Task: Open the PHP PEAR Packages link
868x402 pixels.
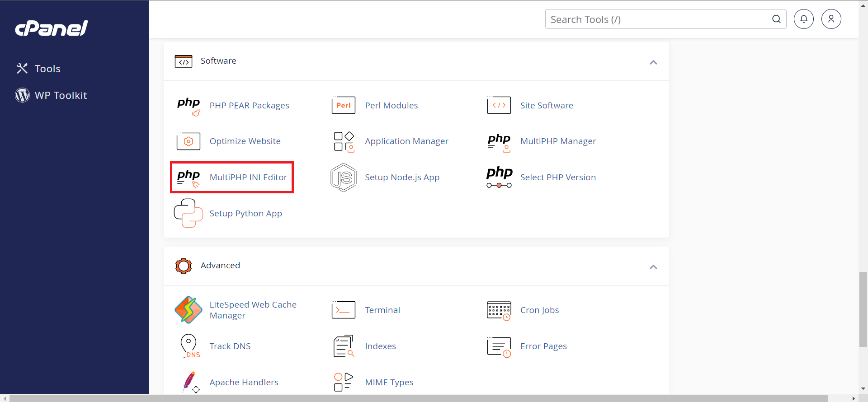Action: click(x=249, y=105)
